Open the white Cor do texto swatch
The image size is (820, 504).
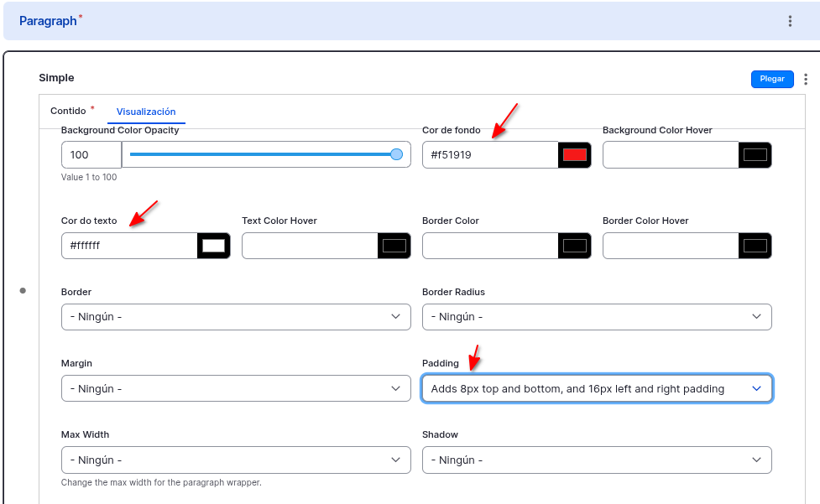(x=214, y=246)
